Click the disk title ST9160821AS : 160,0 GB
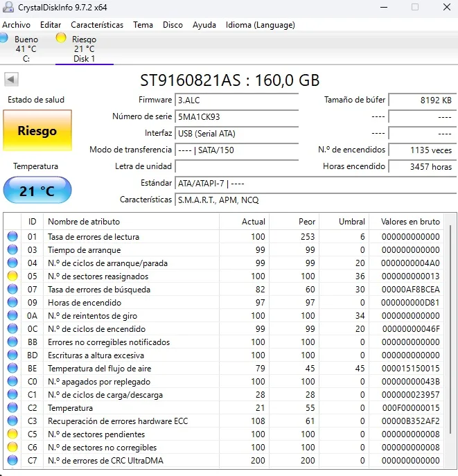Image resolution: width=458 pixels, height=476 pixels. 230,80
